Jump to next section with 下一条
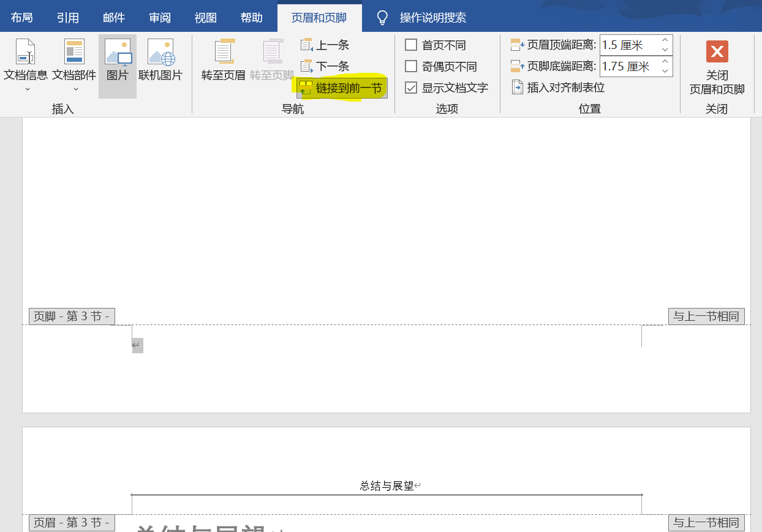The height and width of the screenshot is (532, 762). pyautogui.click(x=325, y=66)
